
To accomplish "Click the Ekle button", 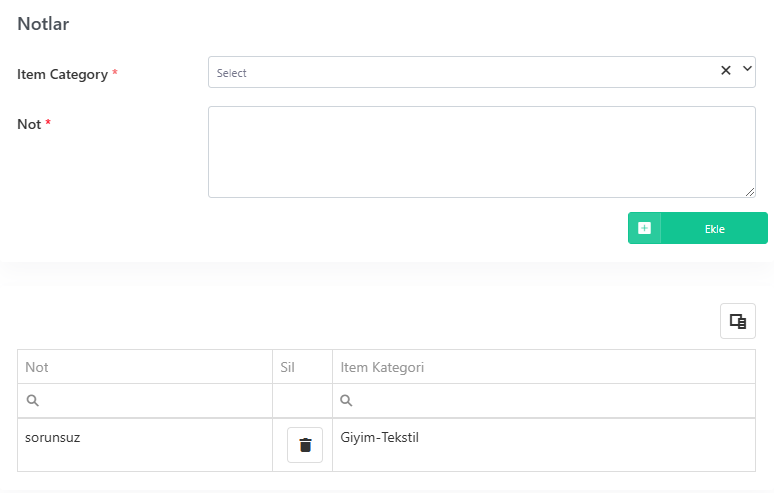I will pos(697,228).
